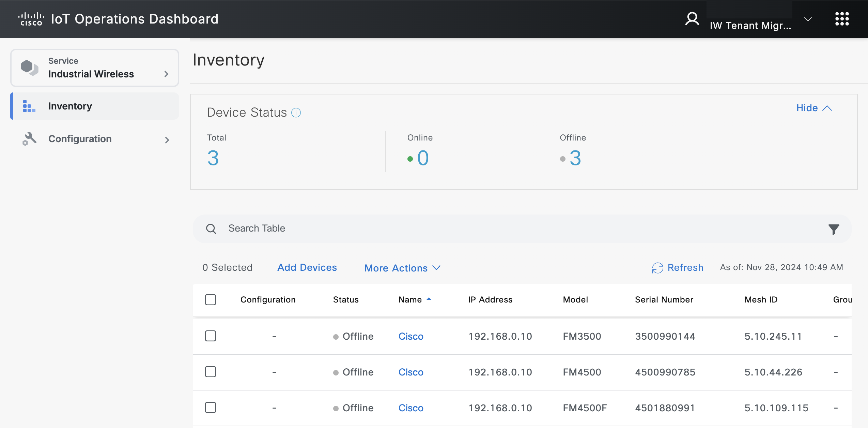Click the 0 Selected label
This screenshot has height=428, width=868.
[227, 268]
